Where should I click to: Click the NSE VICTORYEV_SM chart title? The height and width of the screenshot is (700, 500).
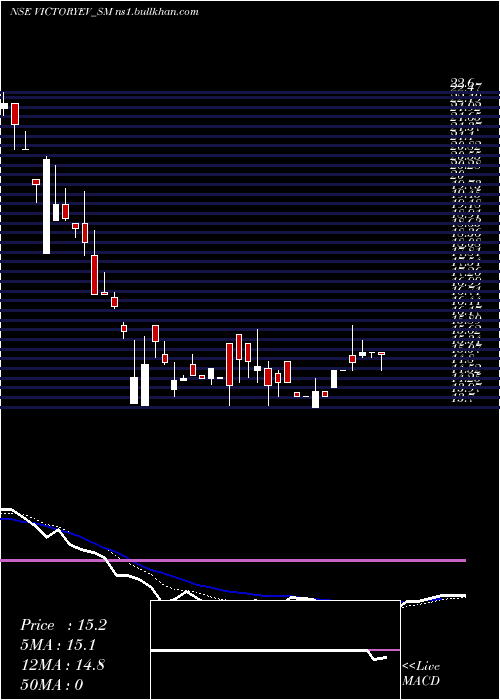pyautogui.click(x=104, y=12)
